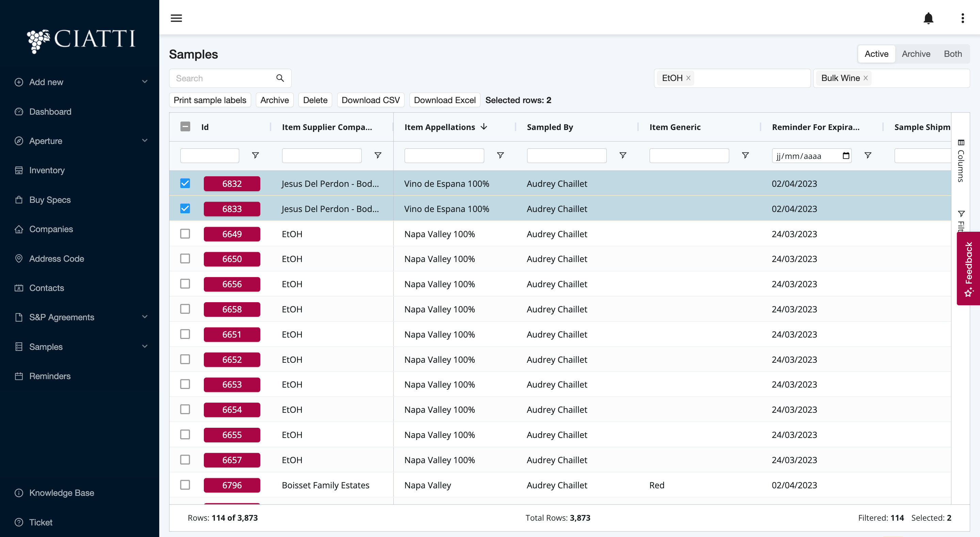Open the Columns side panel
The height and width of the screenshot is (537, 980).
coord(961,161)
